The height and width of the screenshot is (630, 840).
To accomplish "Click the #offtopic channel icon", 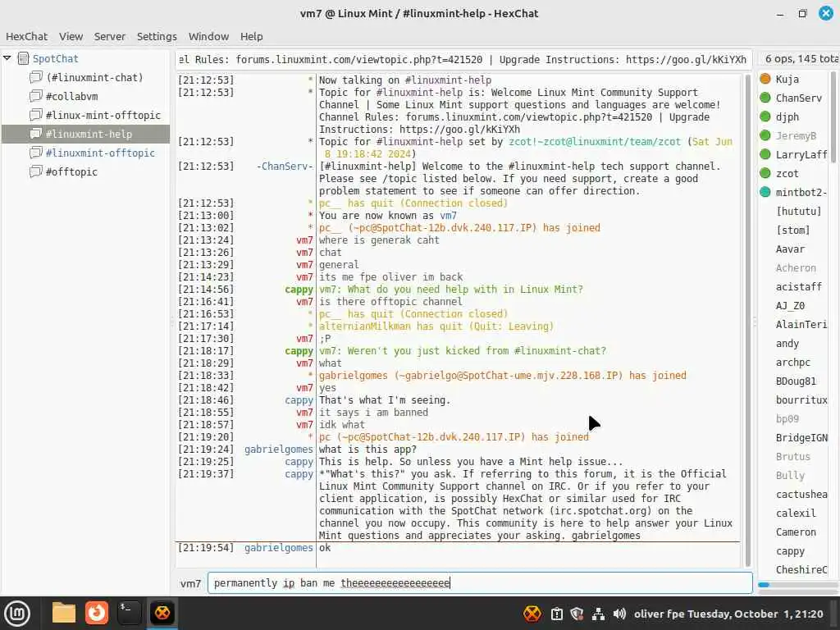I will point(36,171).
